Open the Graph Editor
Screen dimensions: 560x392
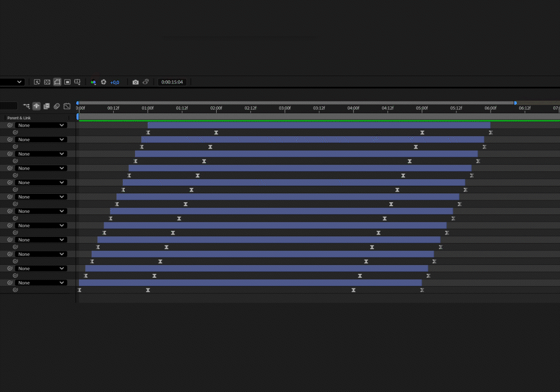click(67, 106)
